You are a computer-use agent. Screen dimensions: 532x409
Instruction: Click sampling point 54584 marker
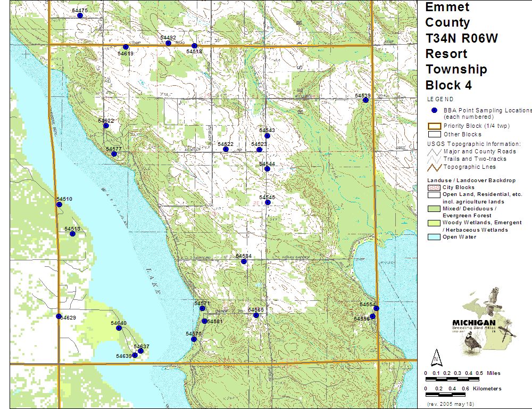(244, 261)
